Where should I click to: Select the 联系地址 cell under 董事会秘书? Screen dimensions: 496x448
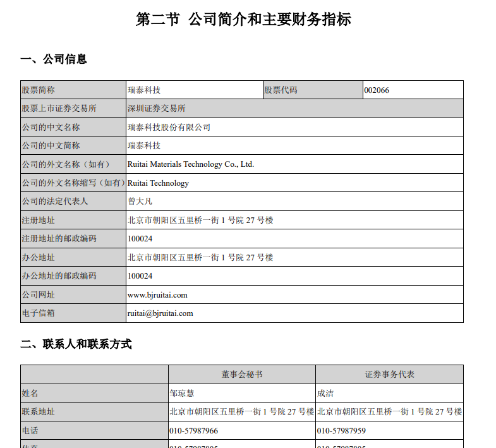coord(241,411)
